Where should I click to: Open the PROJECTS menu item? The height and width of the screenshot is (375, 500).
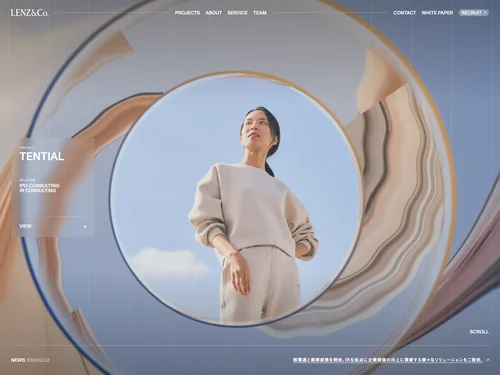pos(187,13)
